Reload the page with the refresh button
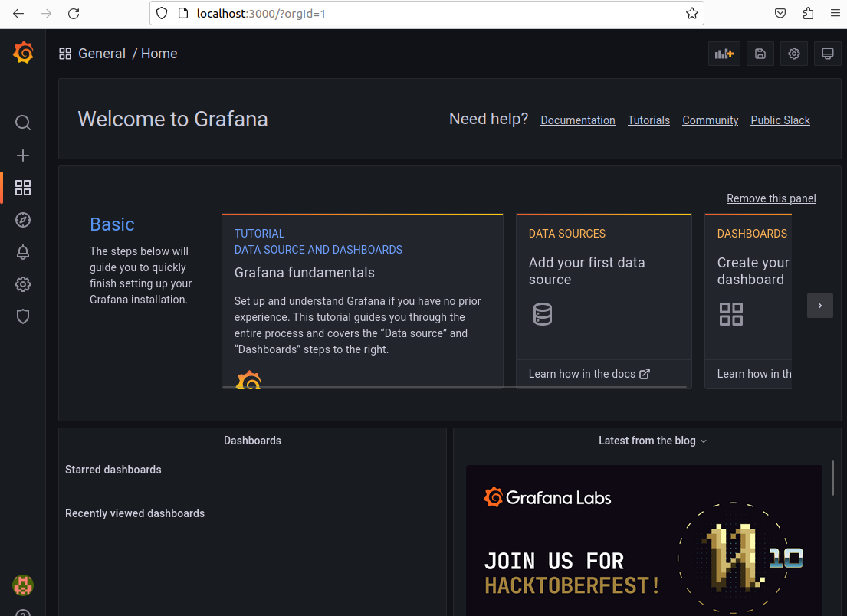 coord(74,14)
